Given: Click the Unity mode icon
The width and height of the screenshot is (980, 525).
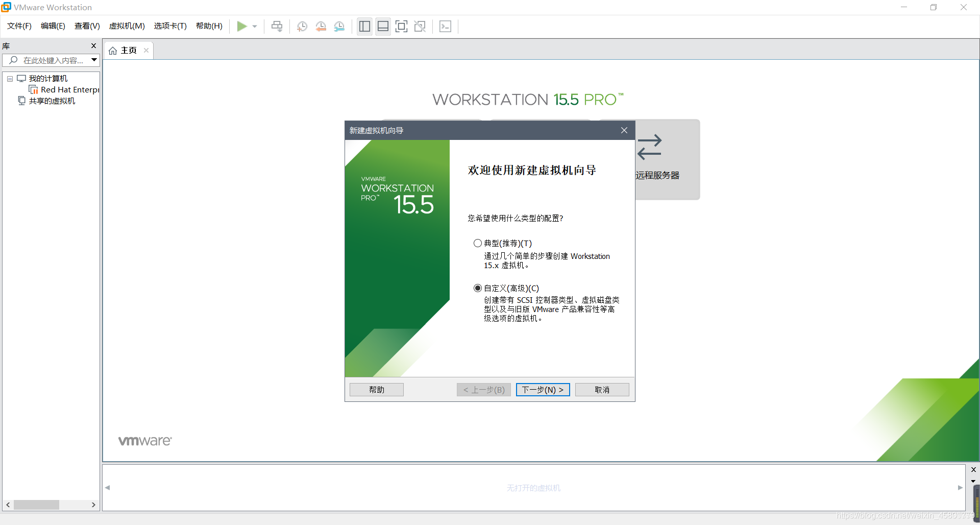Looking at the screenshot, I should [x=420, y=26].
